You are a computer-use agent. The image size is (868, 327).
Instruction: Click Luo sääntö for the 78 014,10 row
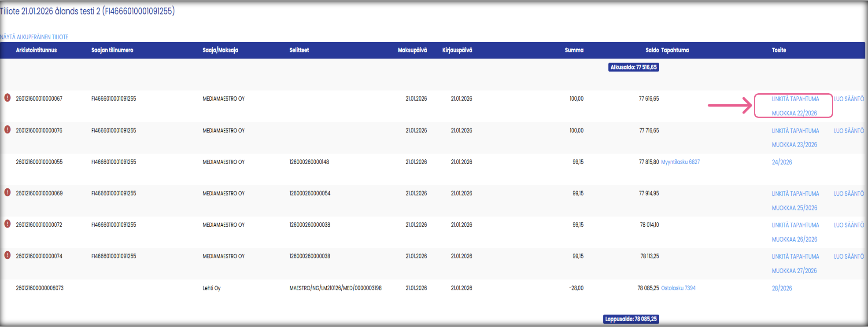tap(849, 225)
